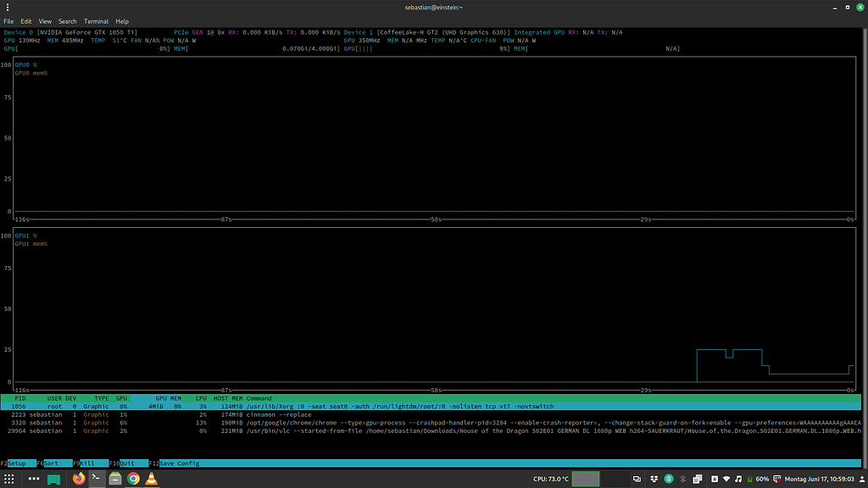868x488 pixels.
Task: Toggle Wi-Fi from the network tray icon
Action: [x=726, y=478]
